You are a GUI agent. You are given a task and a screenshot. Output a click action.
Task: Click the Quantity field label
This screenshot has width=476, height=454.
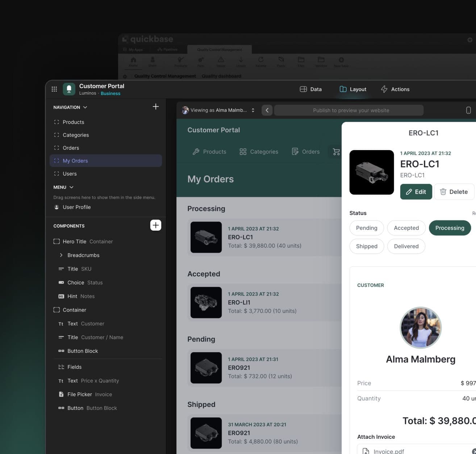[x=369, y=398]
